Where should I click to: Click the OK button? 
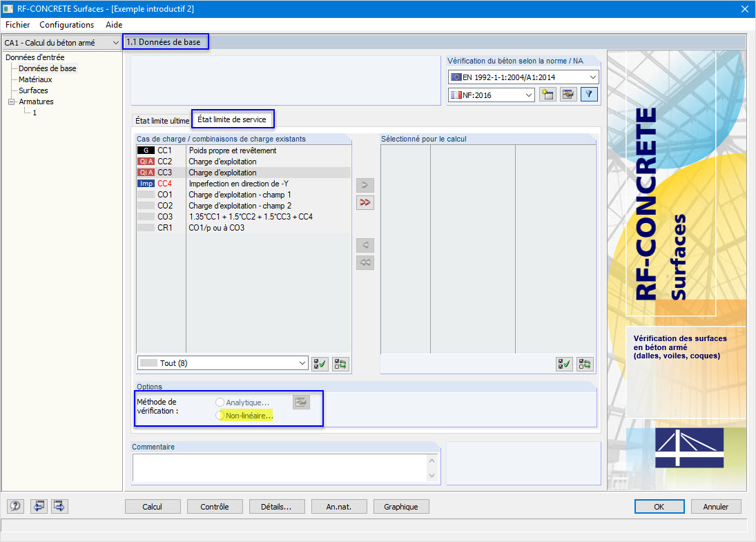(x=659, y=507)
